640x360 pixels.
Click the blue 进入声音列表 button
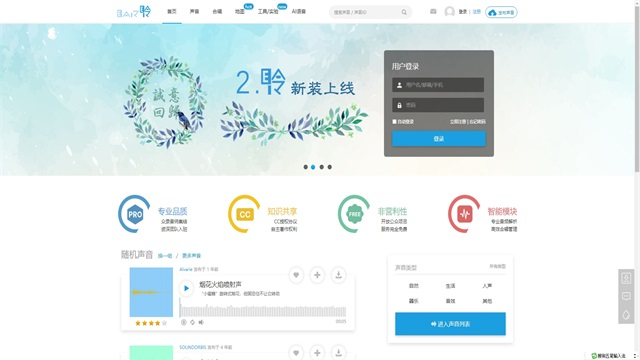(450, 324)
